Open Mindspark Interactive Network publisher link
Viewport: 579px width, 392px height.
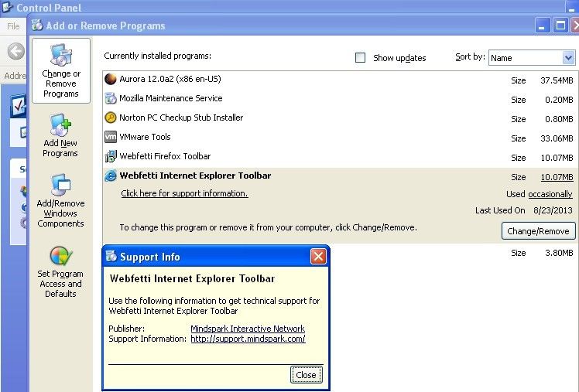[248, 329]
